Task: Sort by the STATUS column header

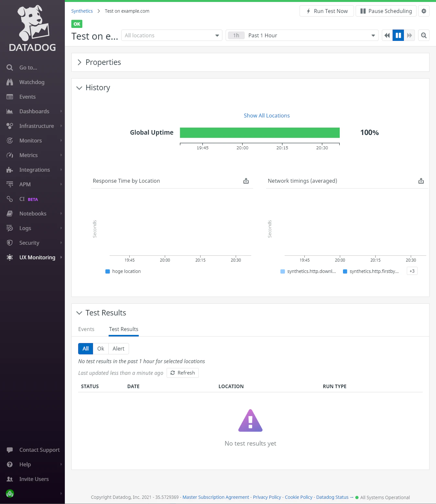Action: 90,387
